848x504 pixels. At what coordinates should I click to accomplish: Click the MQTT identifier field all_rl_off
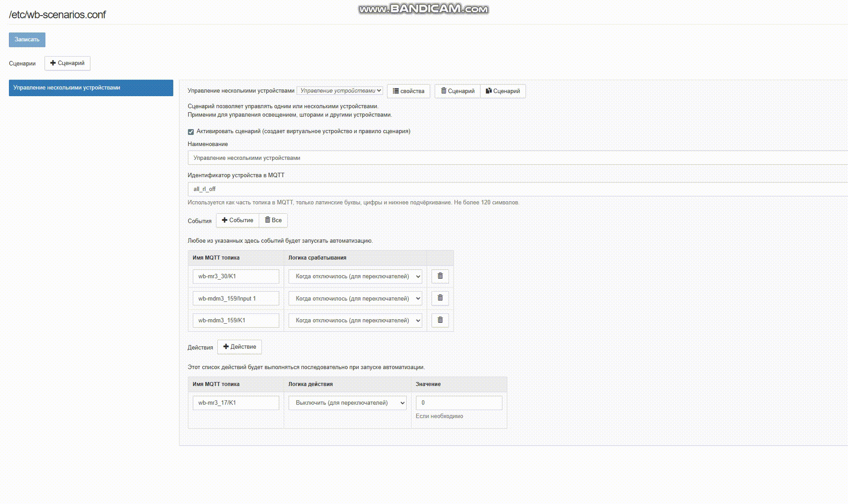(518, 189)
